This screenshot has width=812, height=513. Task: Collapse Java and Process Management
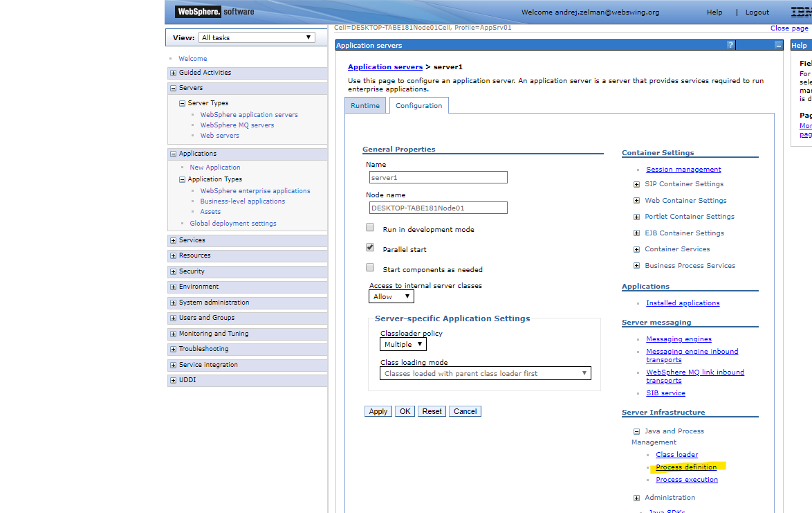pyautogui.click(x=636, y=431)
